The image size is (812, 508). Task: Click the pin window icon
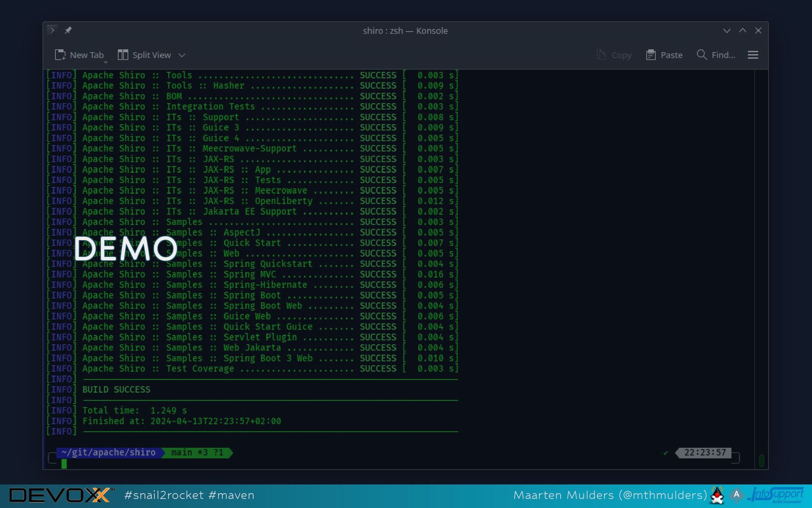pyautogui.click(x=68, y=30)
